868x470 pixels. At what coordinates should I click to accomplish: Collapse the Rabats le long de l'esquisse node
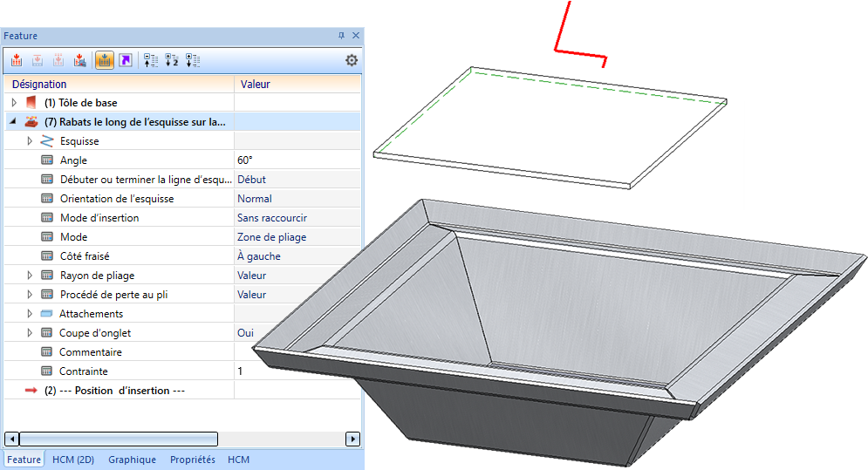[13, 121]
